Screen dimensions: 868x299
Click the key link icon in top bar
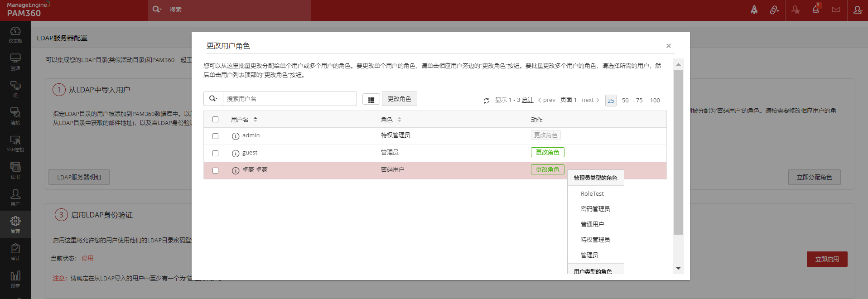[x=775, y=10]
